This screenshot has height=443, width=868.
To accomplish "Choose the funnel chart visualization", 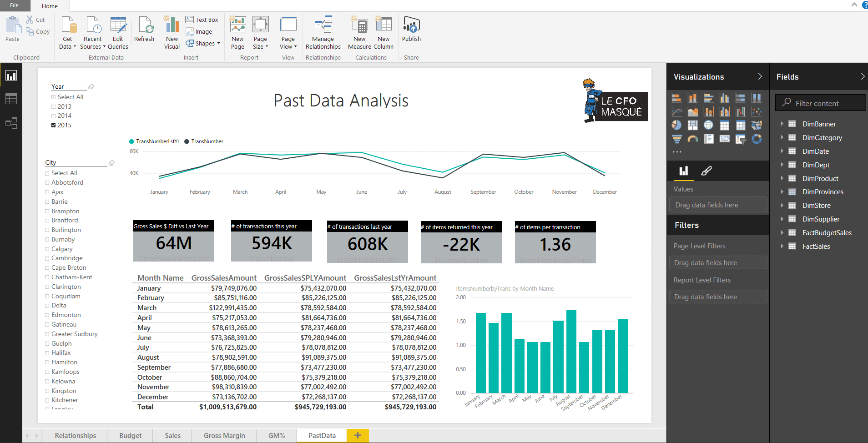I will (x=677, y=139).
